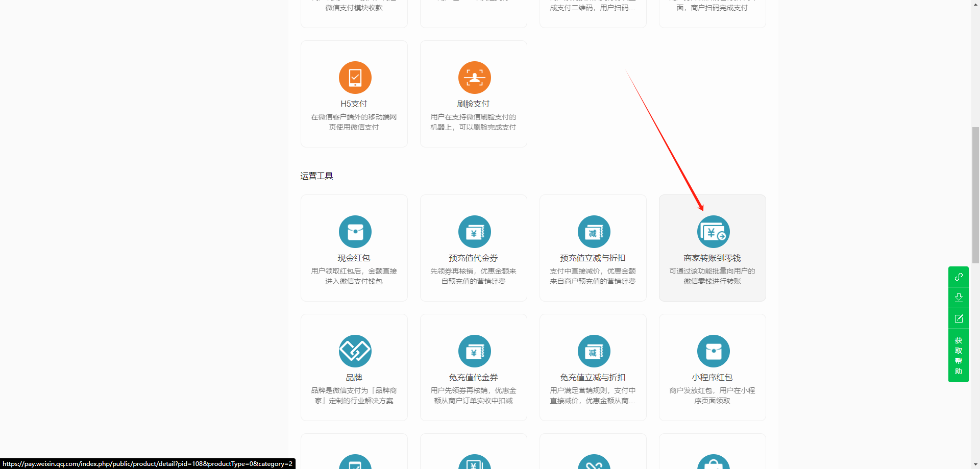The width and height of the screenshot is (980, 469).
Task: Click the 商家转账到零钱 title text
Action: (x=712, y=258)
